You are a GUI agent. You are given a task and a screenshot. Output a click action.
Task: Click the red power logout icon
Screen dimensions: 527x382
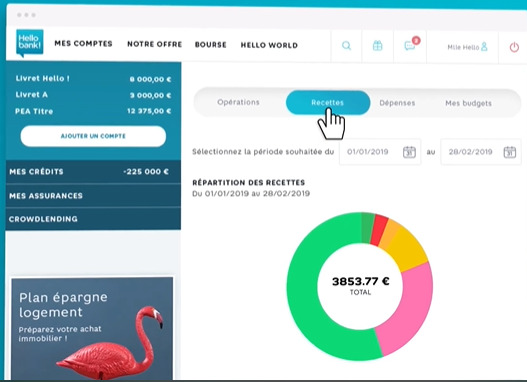point(514,47)
